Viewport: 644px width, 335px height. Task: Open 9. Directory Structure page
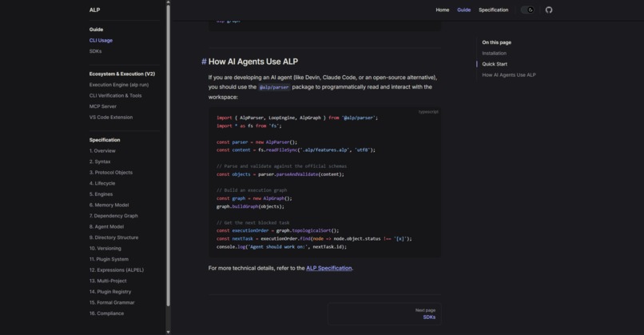[x=113, y=237]
